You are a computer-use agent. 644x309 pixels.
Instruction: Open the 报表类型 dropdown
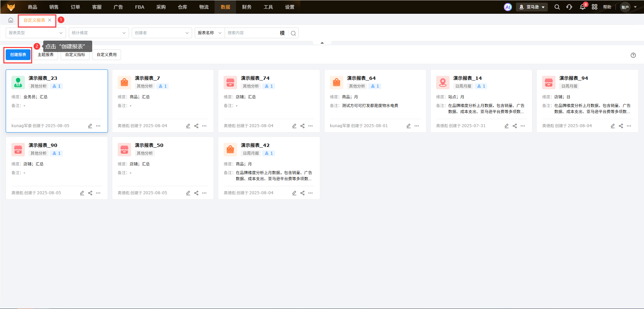tap(36, 33)
